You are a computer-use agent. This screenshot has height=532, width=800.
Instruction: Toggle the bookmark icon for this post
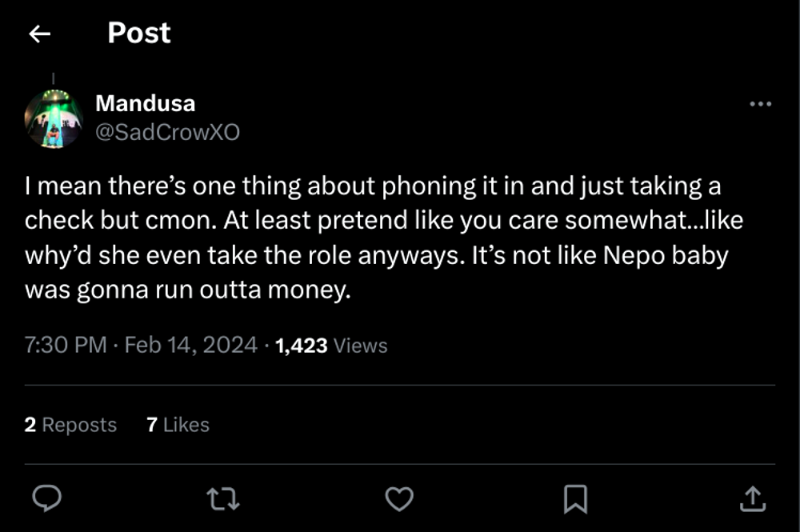tap(575, 499)
